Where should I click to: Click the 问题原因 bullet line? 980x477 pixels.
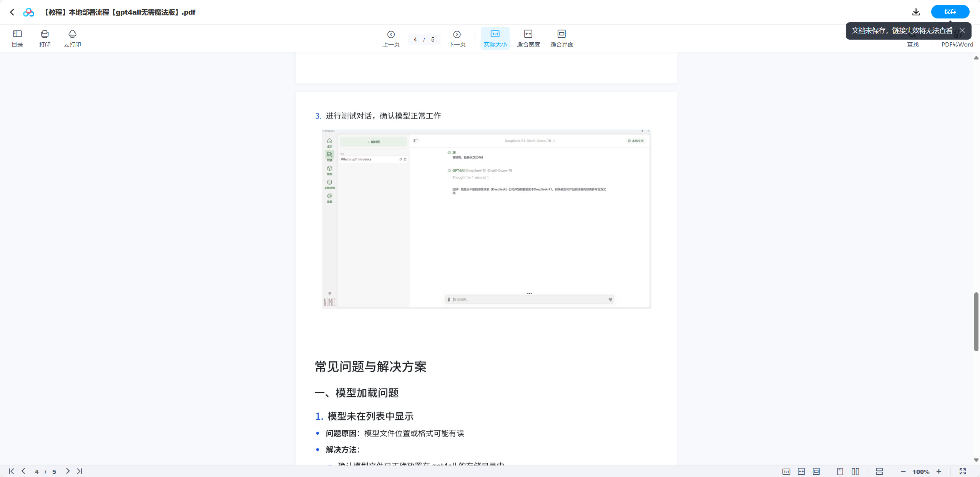point(395,434)
